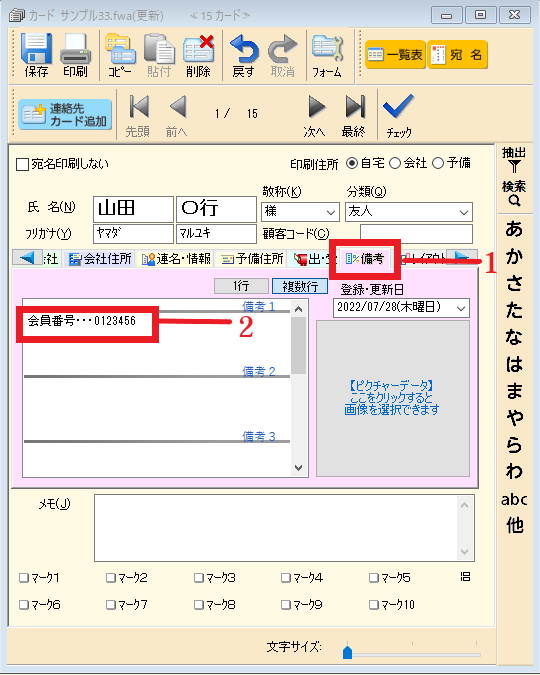Click the 一覧表 button
This screenshot has height=675, width=540.
tap(395, 55)
